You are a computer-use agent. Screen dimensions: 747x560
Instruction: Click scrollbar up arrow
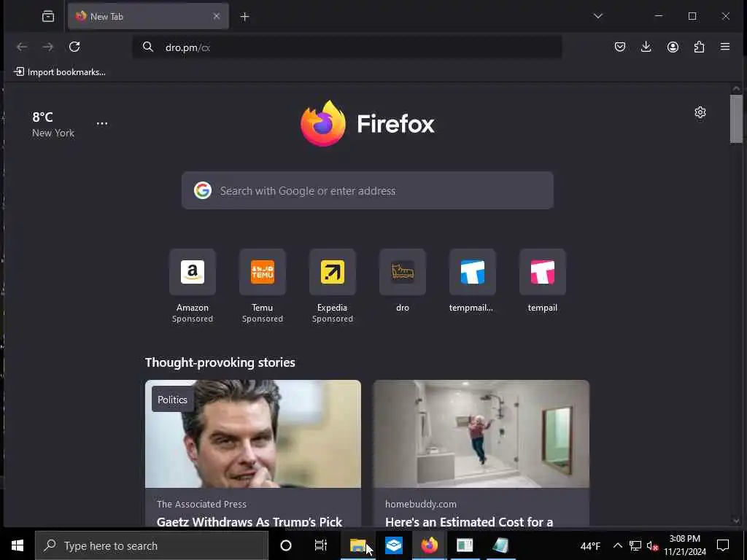(736, 88)
